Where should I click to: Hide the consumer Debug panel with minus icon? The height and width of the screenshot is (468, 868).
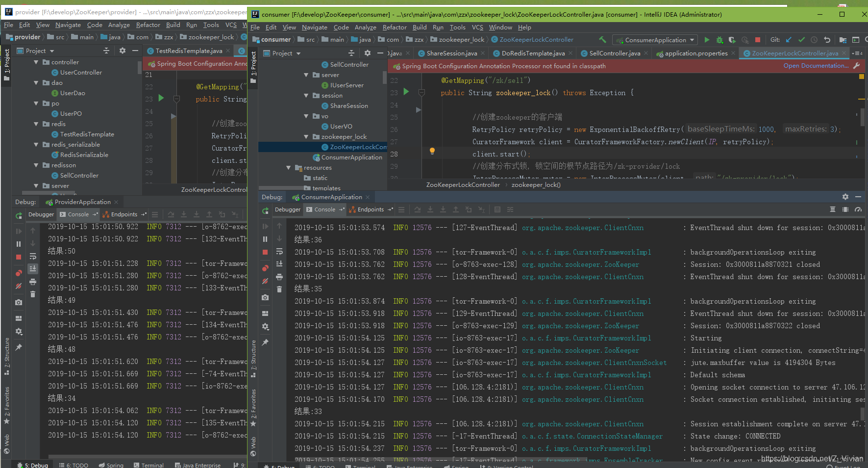[858, 197]
